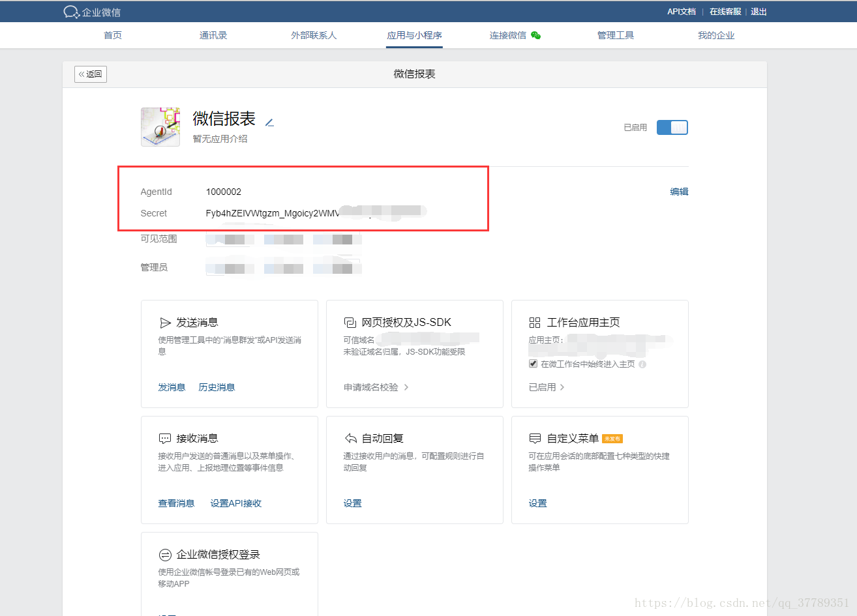Expand the 已启用 chevron under 工作台应用主页
This screenshot has width=857, height=616.
pyautogui.click(x=562, y=387)
